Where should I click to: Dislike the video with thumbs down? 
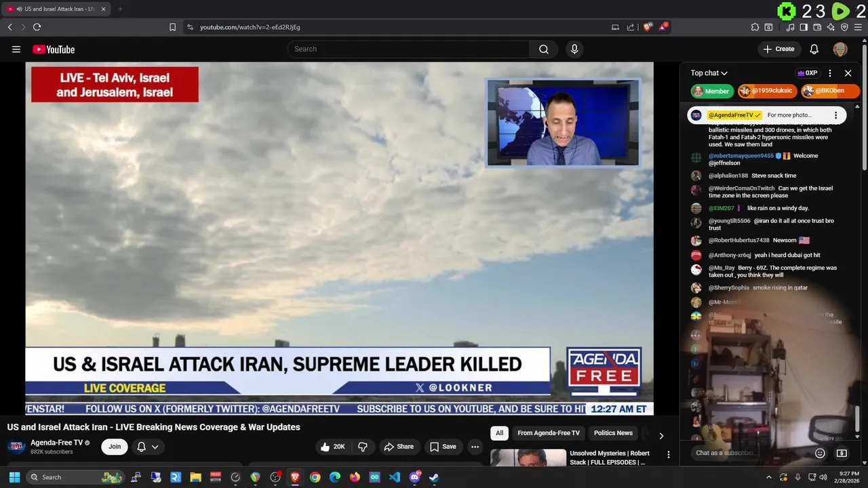[x=363, y=447]
